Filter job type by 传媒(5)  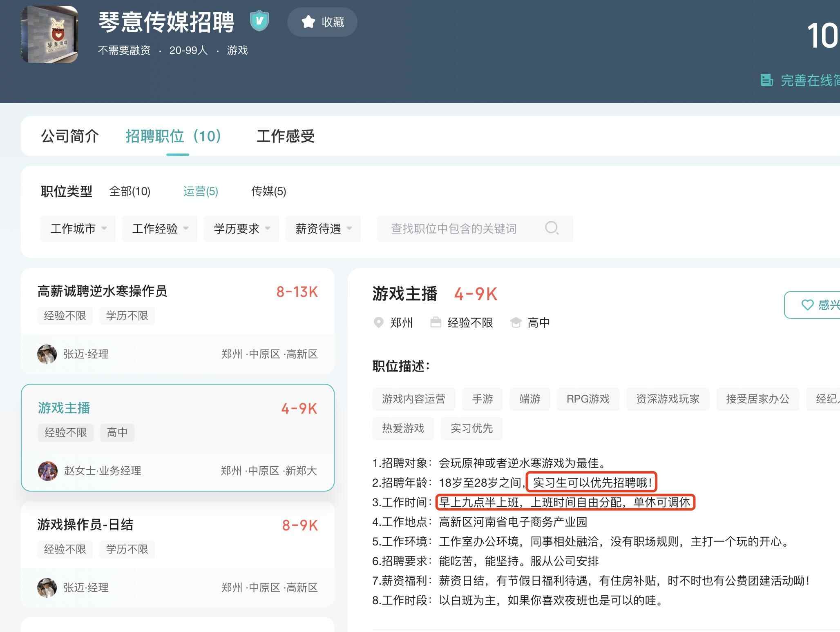268,191
